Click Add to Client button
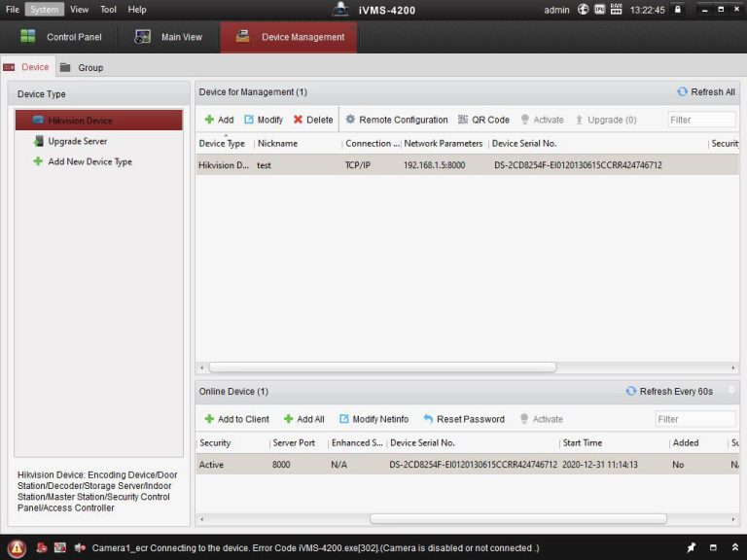747x560 pixels. [x=236, y=419]
